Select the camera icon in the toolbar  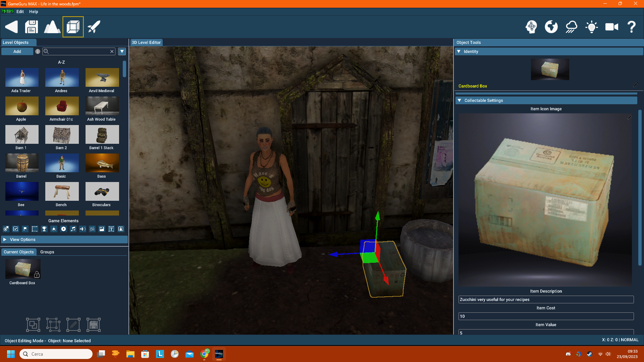tap(612, 27)
